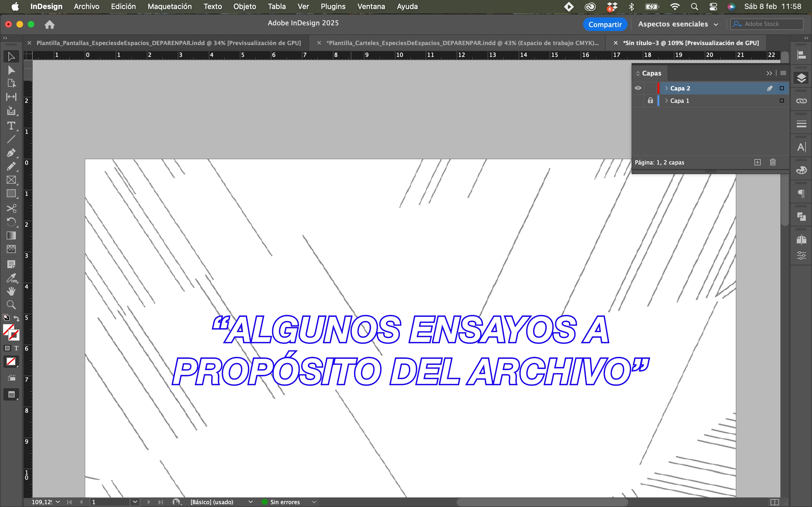The image size is (812, 507).
Task: Delete selected layer with trash icon
Action: 773,162
